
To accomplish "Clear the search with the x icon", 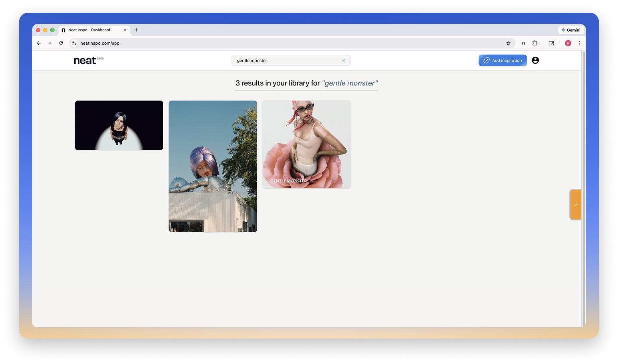I will click(x=344, y=61).
